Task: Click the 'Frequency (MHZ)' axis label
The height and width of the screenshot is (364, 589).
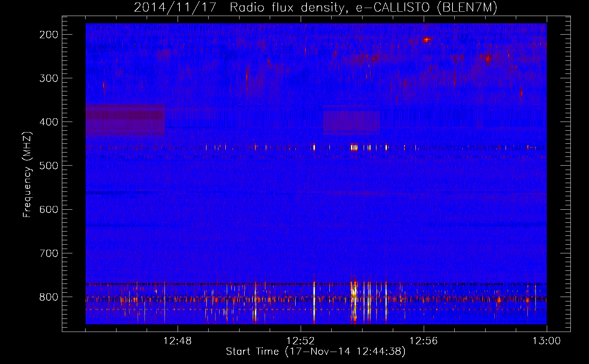Action: click(27, 174)
